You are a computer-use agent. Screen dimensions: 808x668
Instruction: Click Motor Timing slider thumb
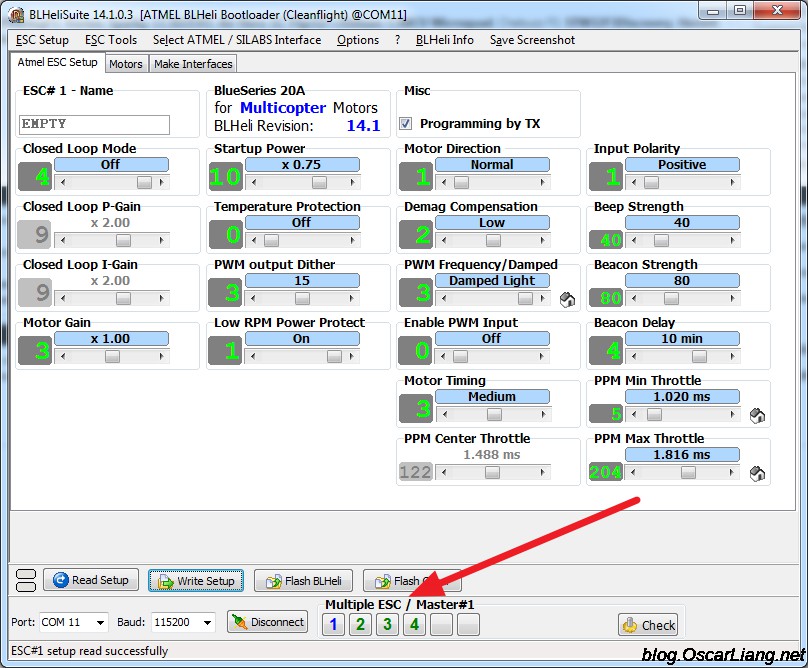point(494,414)
